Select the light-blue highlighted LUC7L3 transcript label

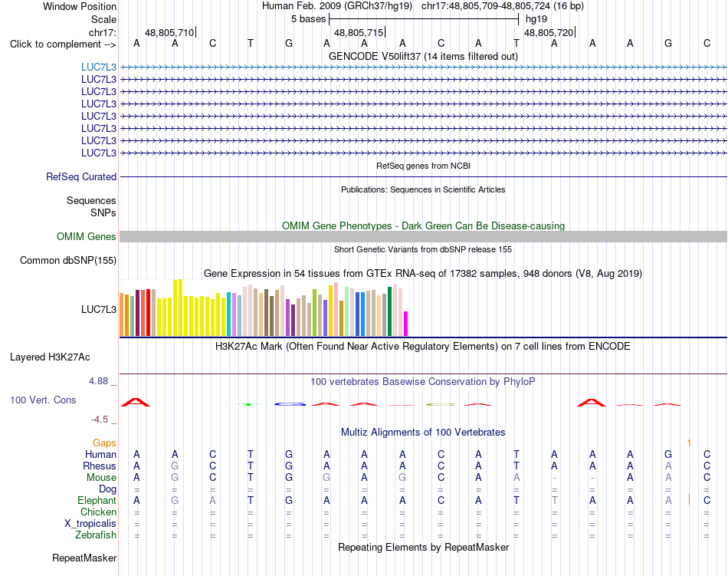coord(98,67)
